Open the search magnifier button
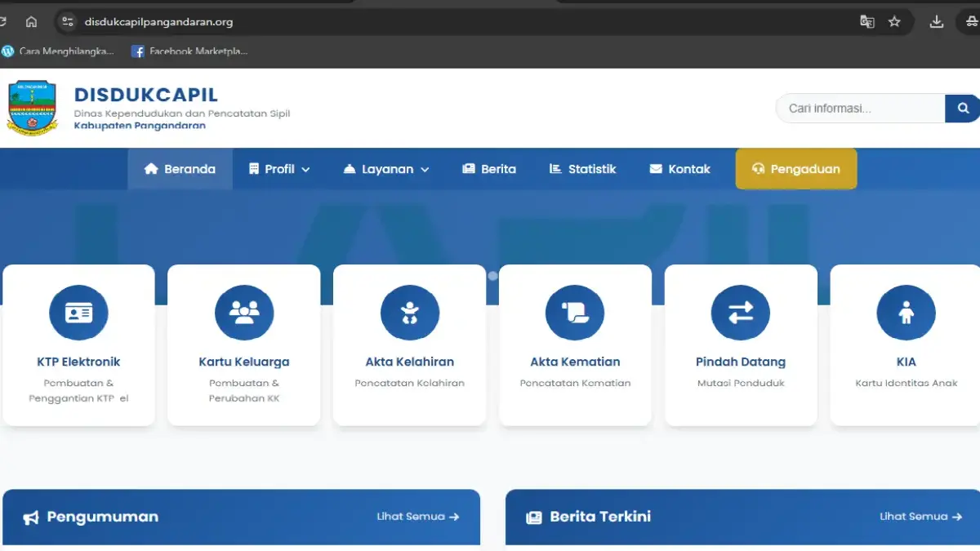This screenshot has width=980, height=551. [x=963, y=108]
